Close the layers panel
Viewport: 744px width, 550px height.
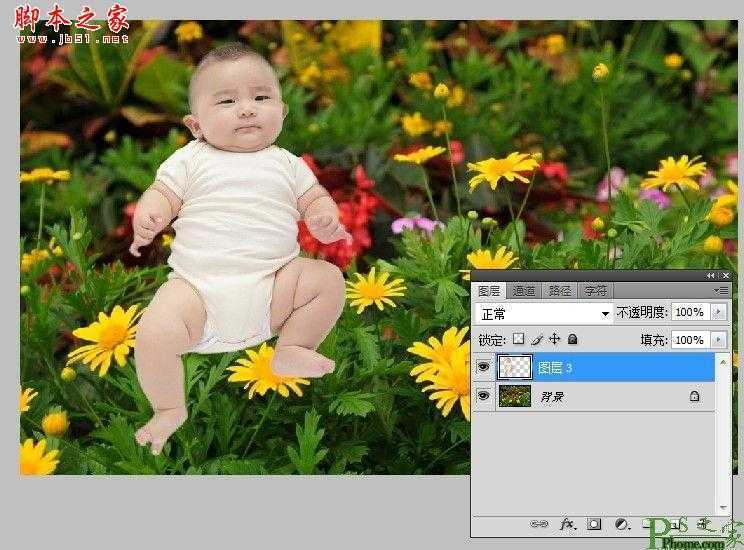tap(725, 275)
